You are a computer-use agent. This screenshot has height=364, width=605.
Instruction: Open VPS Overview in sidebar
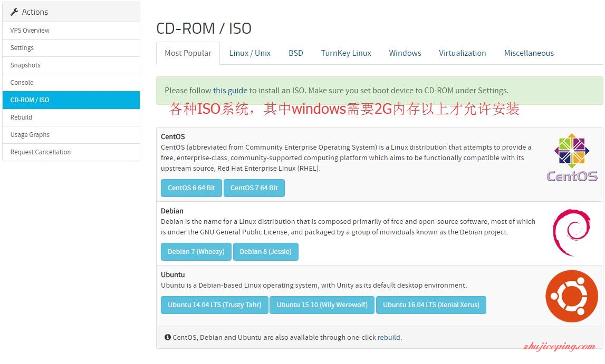71,31
